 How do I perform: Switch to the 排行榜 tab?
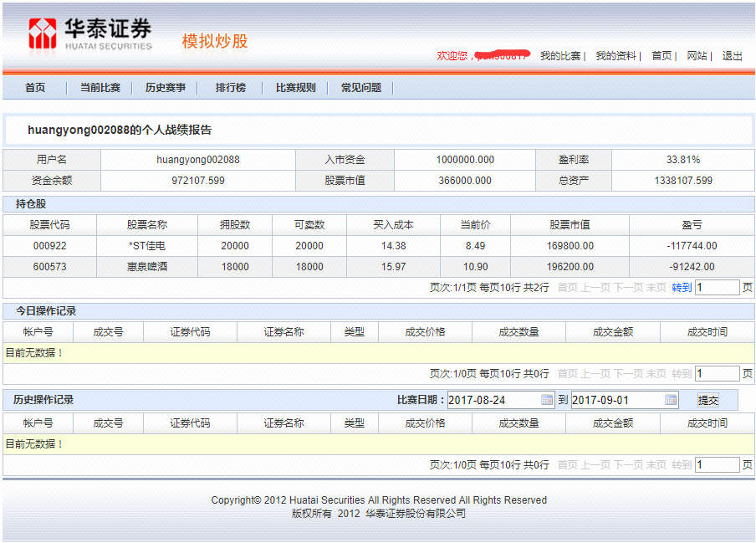(230, 87)
